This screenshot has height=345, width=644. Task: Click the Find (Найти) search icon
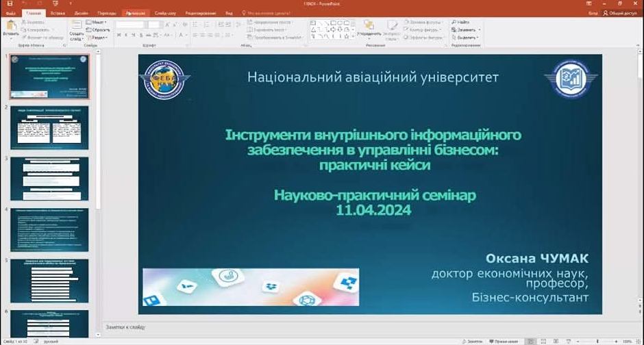[463, 22]
